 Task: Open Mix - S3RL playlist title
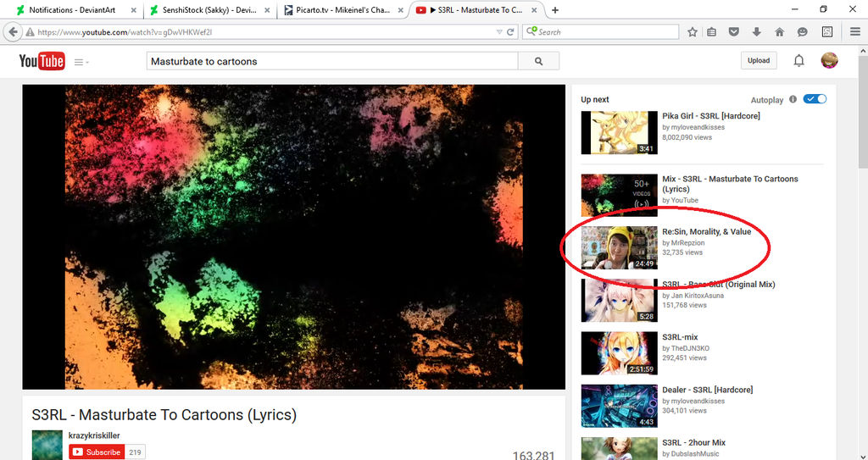730,184
